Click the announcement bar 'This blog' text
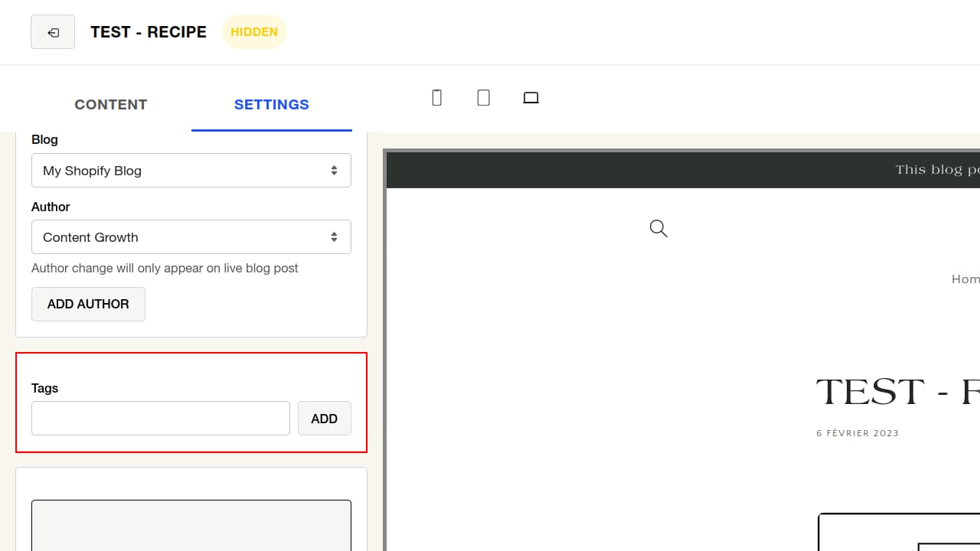The width and height of the screenshot is (980, 551). coord(937,170)
